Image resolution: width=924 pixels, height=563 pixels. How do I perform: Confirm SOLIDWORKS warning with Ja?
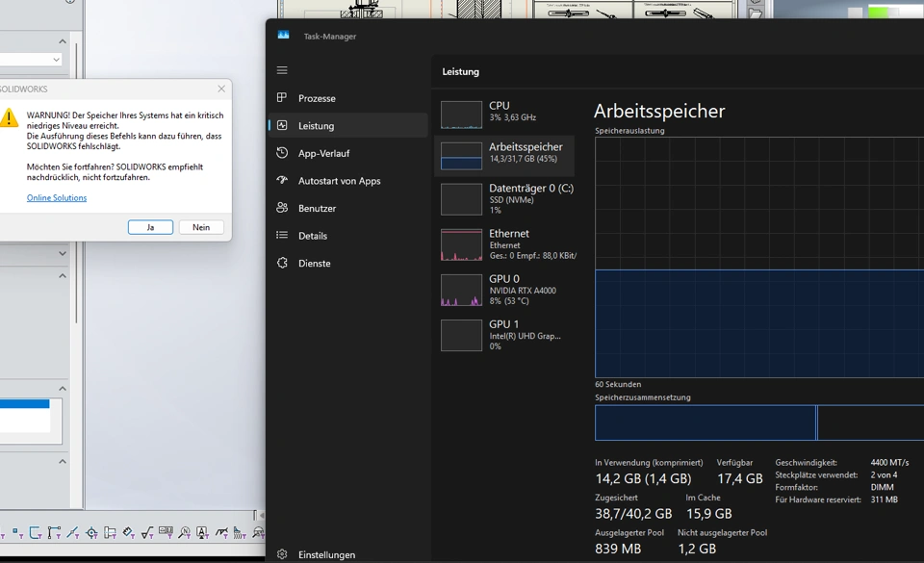coord(150,227)
